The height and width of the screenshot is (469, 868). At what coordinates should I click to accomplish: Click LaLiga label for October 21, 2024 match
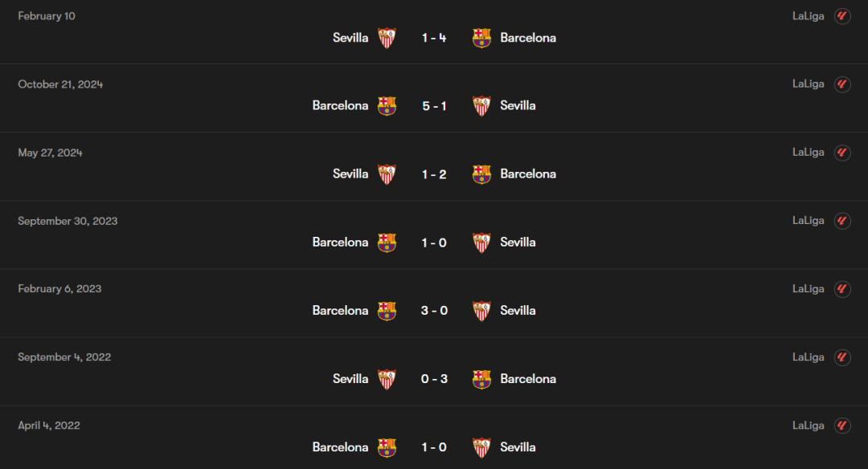coord(808,84)
